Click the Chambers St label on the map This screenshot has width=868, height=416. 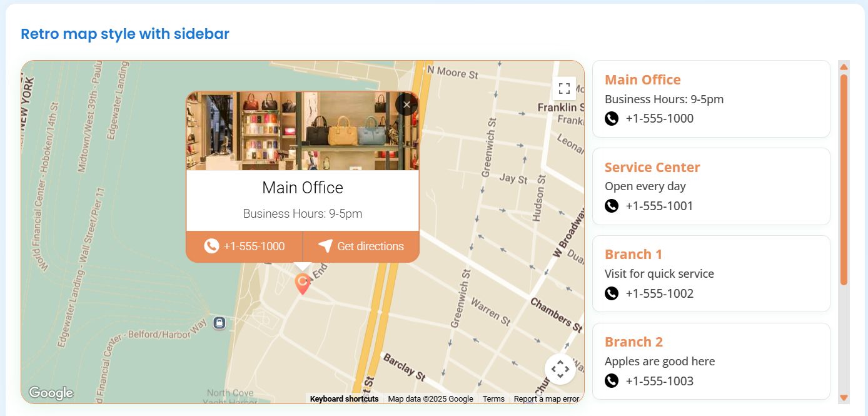point(556,315)
